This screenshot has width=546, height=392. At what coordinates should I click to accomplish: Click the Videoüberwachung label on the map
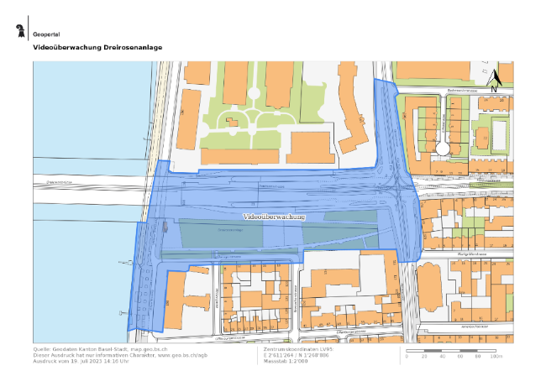(x=273, y=217)
